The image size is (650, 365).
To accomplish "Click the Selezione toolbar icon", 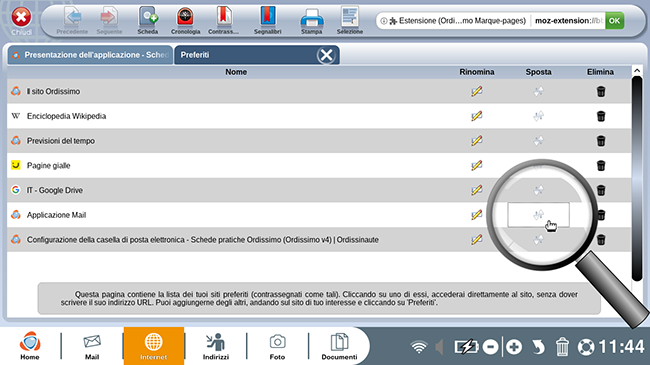I will 349,21.
